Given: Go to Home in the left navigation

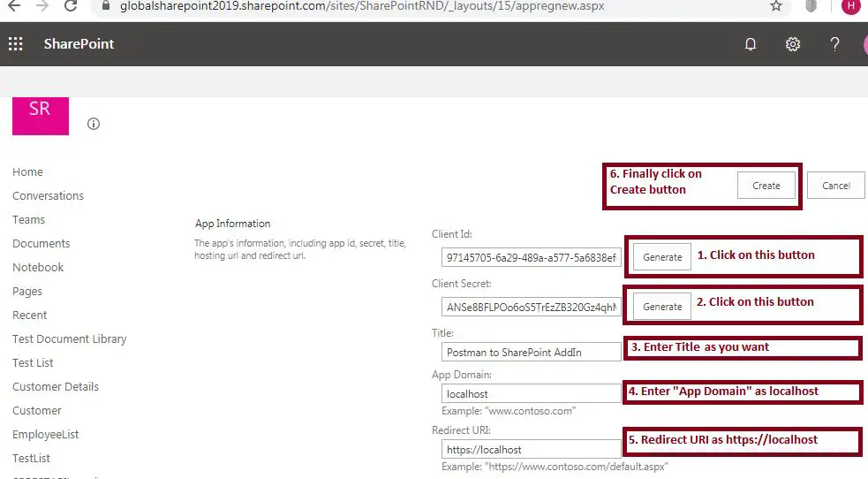Looking at the screenshot, I should click(27, 171).
